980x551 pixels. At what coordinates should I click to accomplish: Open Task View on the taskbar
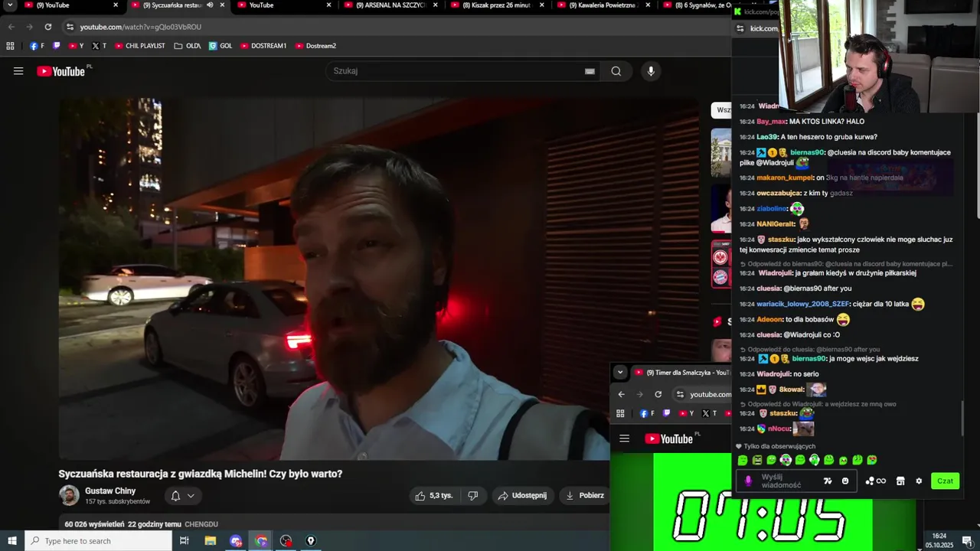[x=185, y=541]
